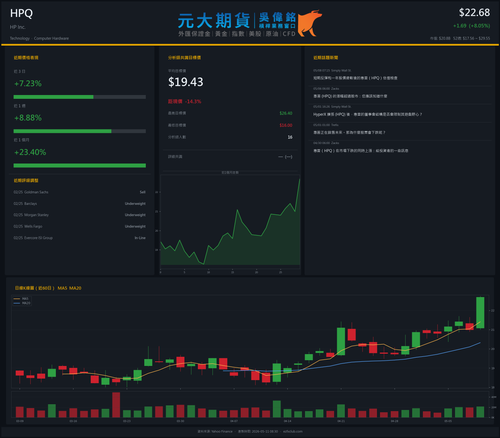This screenshot has height=438, width=500.
Task: Open the 07:23 Simply Wall St. news headline
Action: pyautogui.click(x=355, y=78)
